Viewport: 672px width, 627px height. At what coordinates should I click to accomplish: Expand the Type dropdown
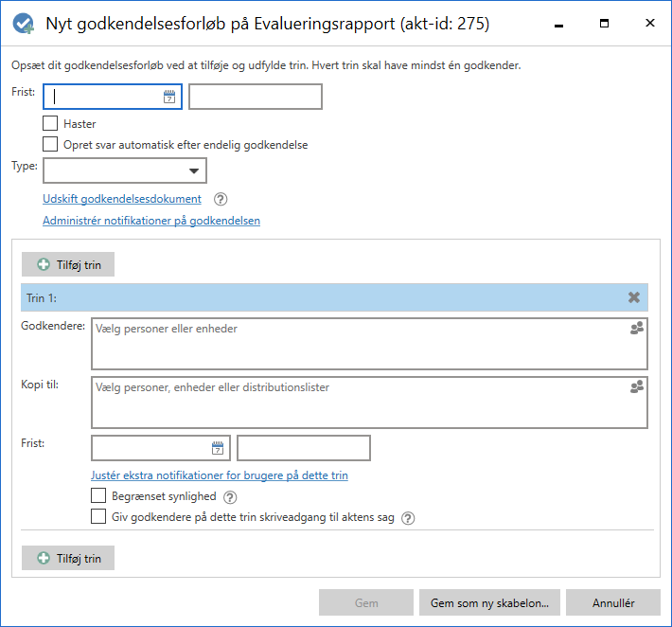(x=125, y=170)
